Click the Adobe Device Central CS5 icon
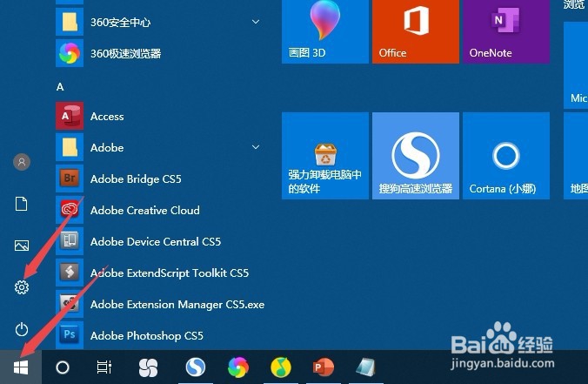Screen dimensions: 588x384 [x=70, y=241]
